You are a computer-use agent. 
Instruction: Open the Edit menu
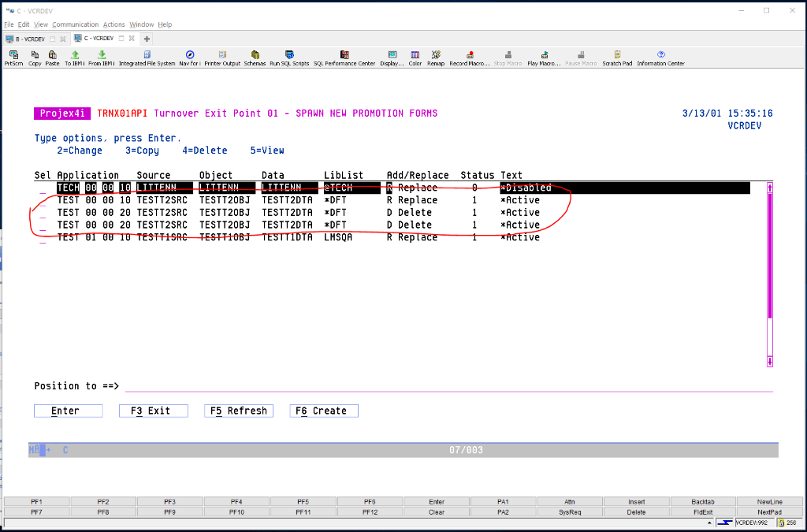(x=24, y=24)
